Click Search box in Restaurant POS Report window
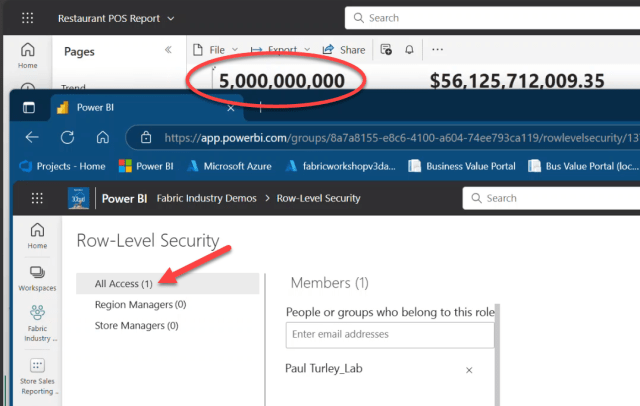This screenshot has width=640, height=406. [x=492, y=18]
